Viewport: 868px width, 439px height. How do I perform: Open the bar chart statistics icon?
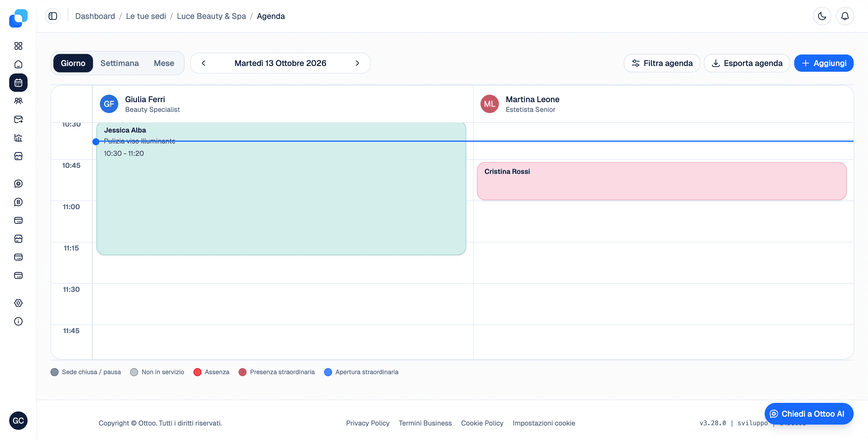pos(18,138)
